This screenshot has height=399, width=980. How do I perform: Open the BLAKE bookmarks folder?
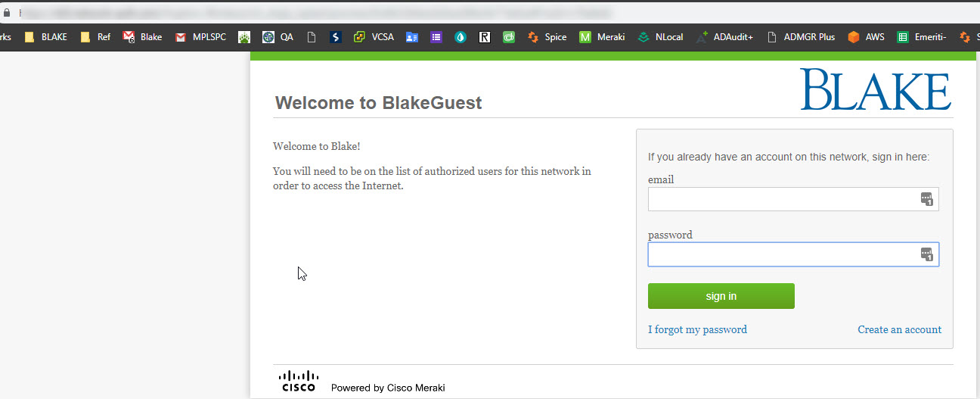point(46,36)
